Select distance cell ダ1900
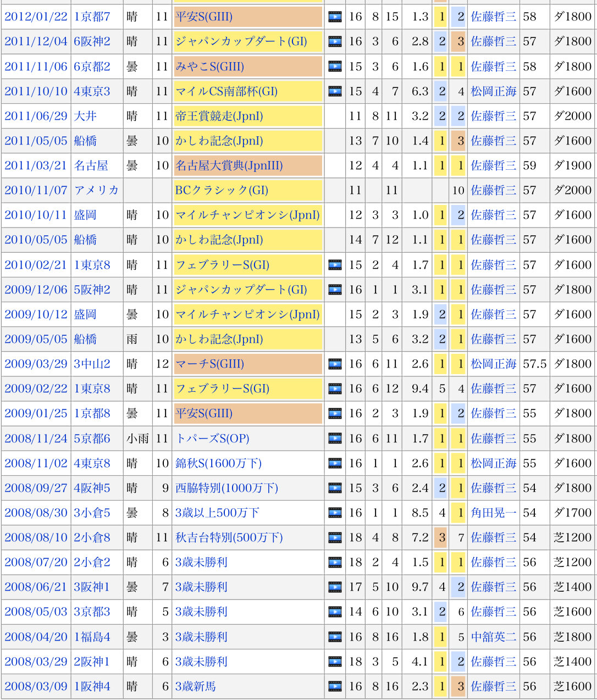Viewport: 597px width, 700px height. (x=572, y=165)
